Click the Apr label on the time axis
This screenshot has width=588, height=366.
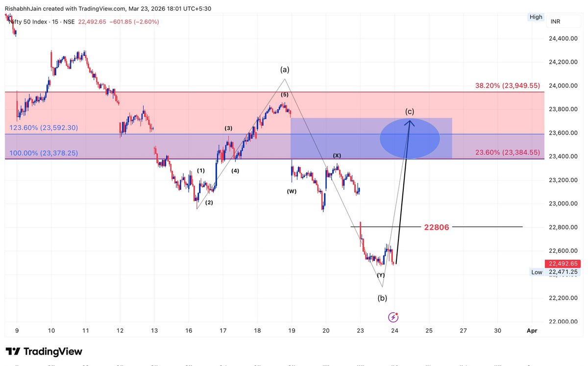(532, 331)
